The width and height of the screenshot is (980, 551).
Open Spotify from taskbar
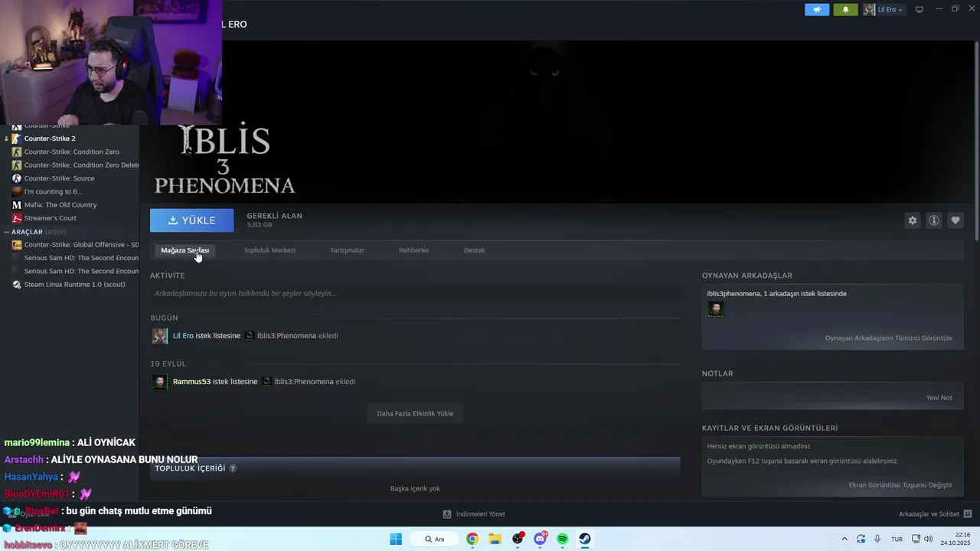pos(563,539)
